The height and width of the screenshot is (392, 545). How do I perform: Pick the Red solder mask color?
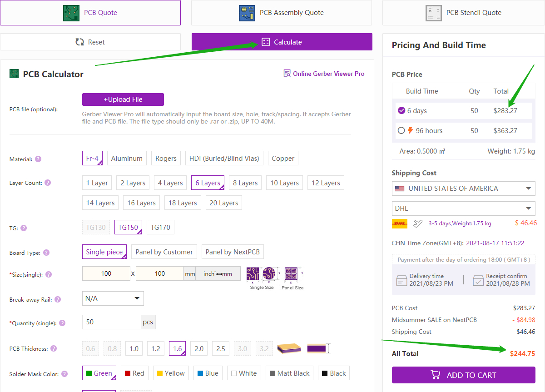(134, 373)
